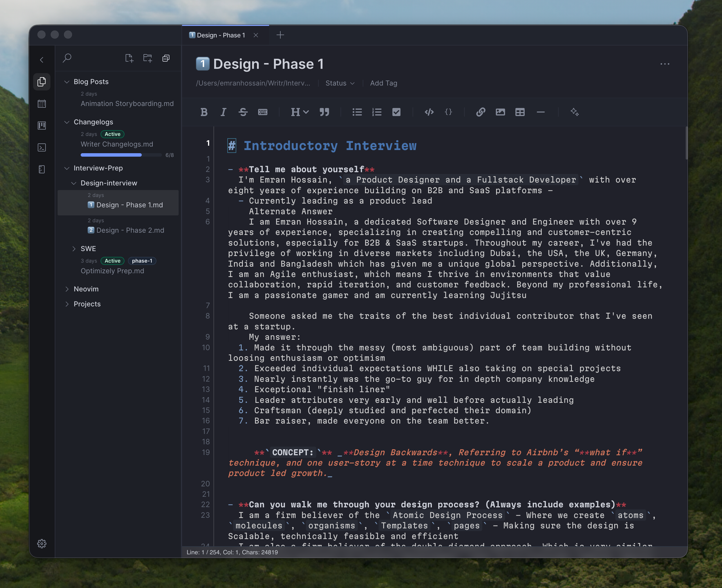Click the Active badge on Optimizely Prep
Image resolution: width=722 pixels, height=588 pixels.
point(112,261)
